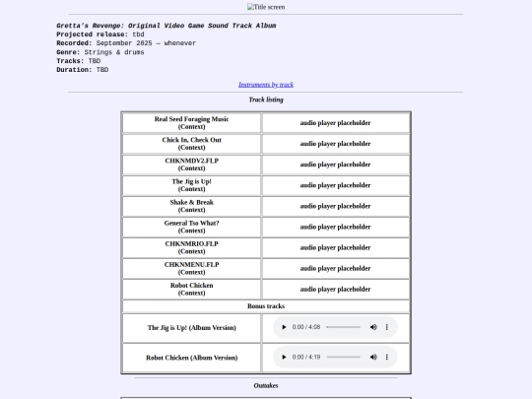Select CHKNMENU.FLP track title

[192, 264]
